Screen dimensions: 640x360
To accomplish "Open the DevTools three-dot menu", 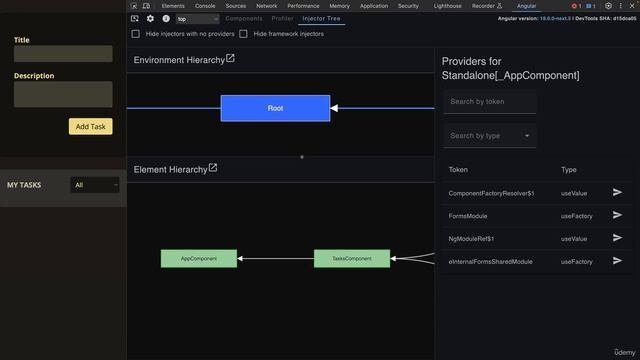I will click(620, 6).
